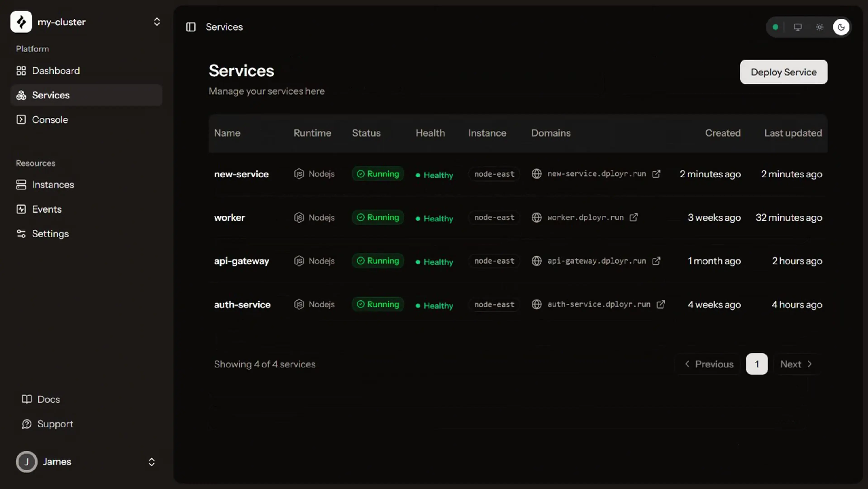This screenshot has height=489, width=868.
Task: Click Healthy status for new-service
Action: pos(434,175)
